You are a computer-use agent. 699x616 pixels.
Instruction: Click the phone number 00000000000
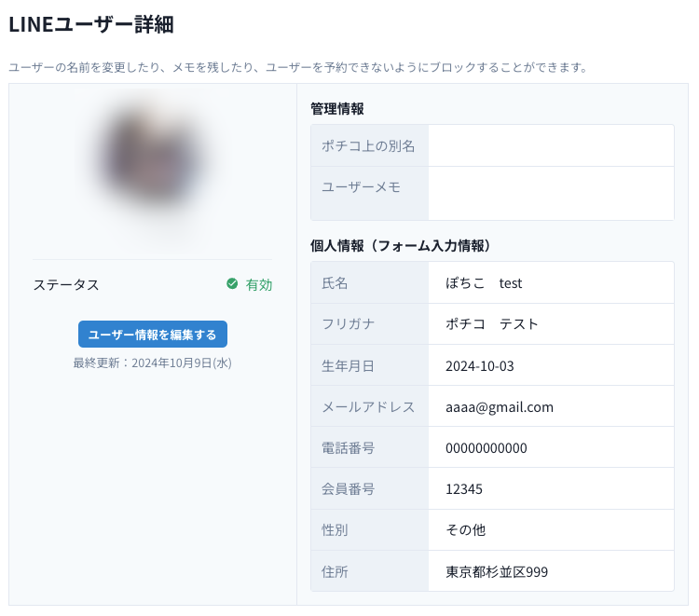[x=487, y=448]
